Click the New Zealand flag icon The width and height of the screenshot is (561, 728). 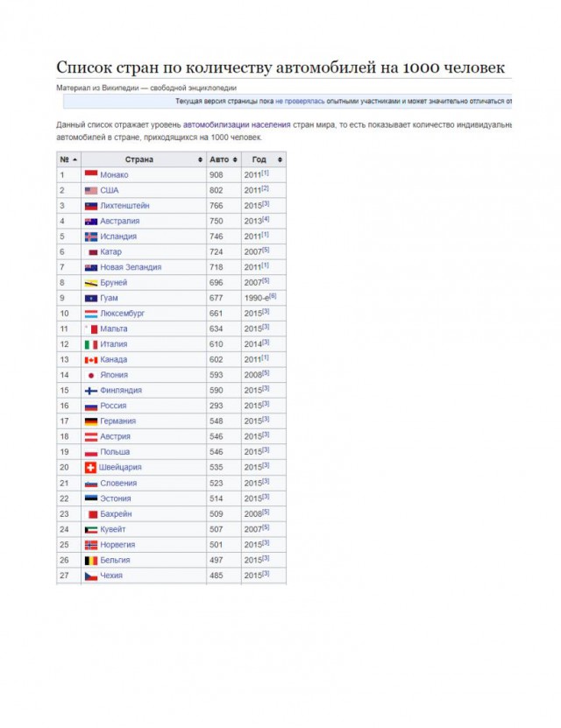coord(91,267)
